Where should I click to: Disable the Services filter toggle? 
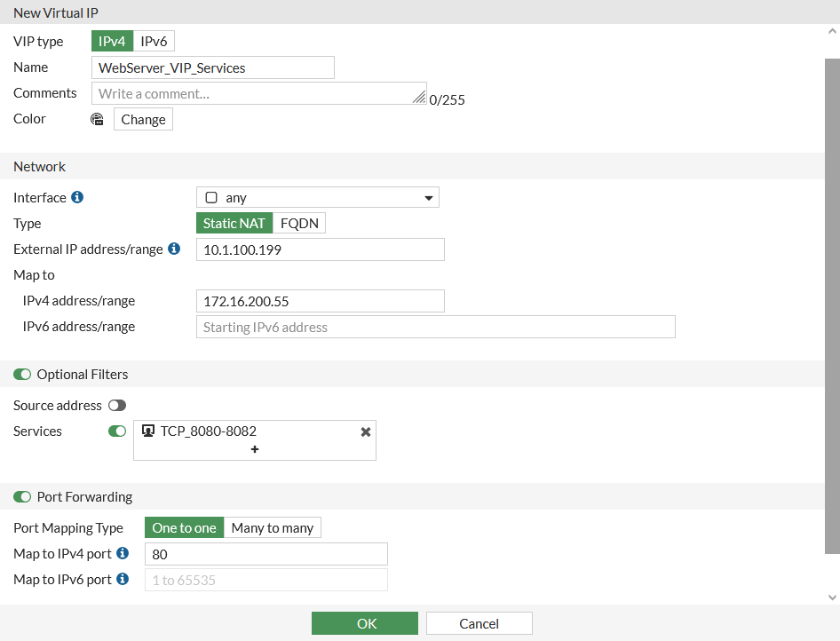(116, 431)
